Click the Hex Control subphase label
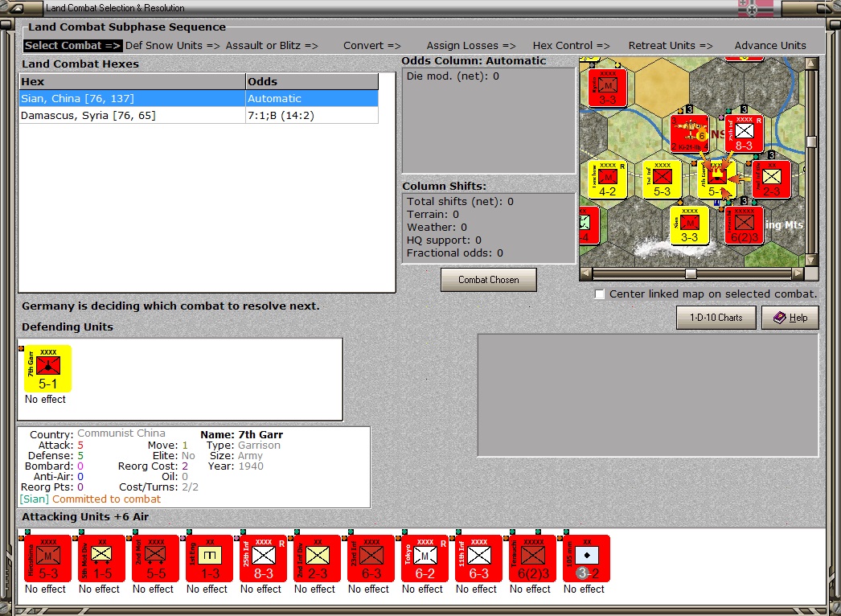Image resolution: width=841 pixels, height=616 pixels. pos(571,46)
